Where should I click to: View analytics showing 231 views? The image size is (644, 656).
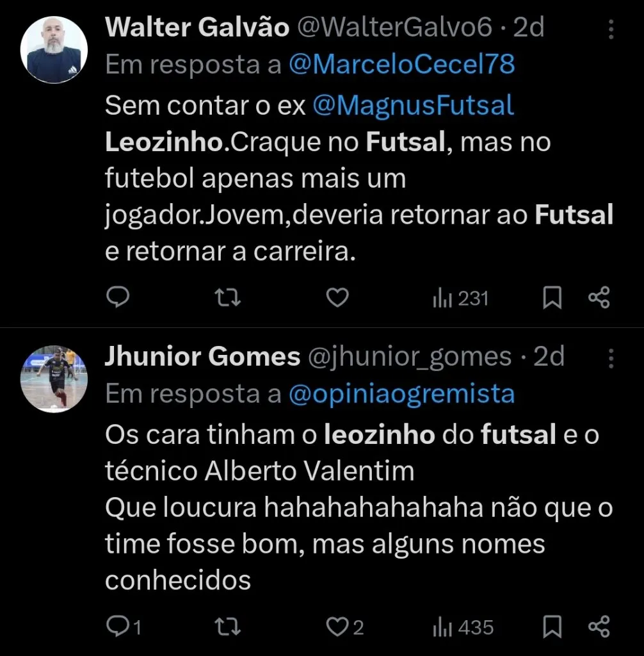click(x=460, y=298)
